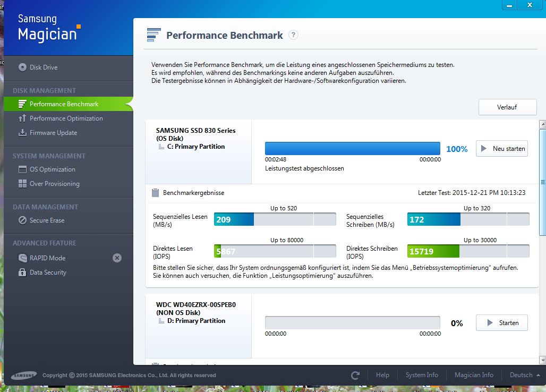Viewport: 546px width, 392px height.
Task: Click the D: Primary Partition entry
Action: tap(196, 321)
